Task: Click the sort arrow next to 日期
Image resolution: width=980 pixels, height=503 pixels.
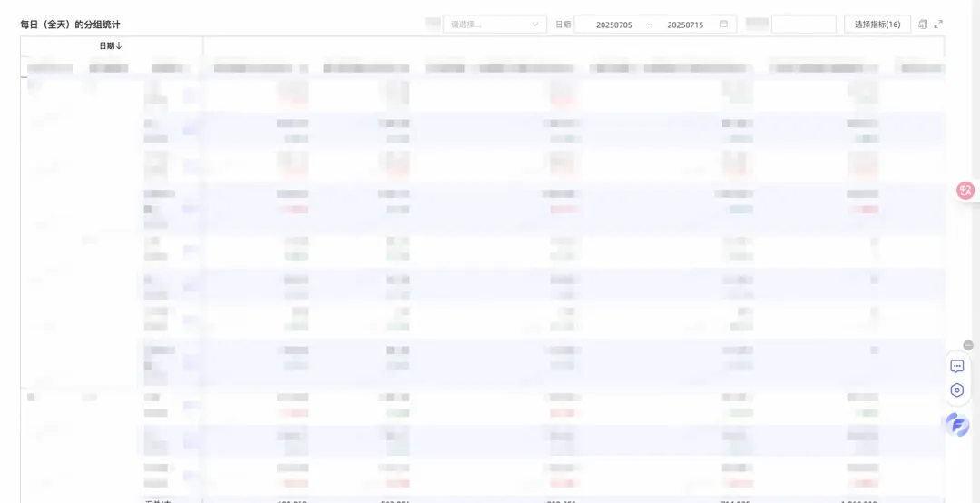Action: [x=119, y=45]
